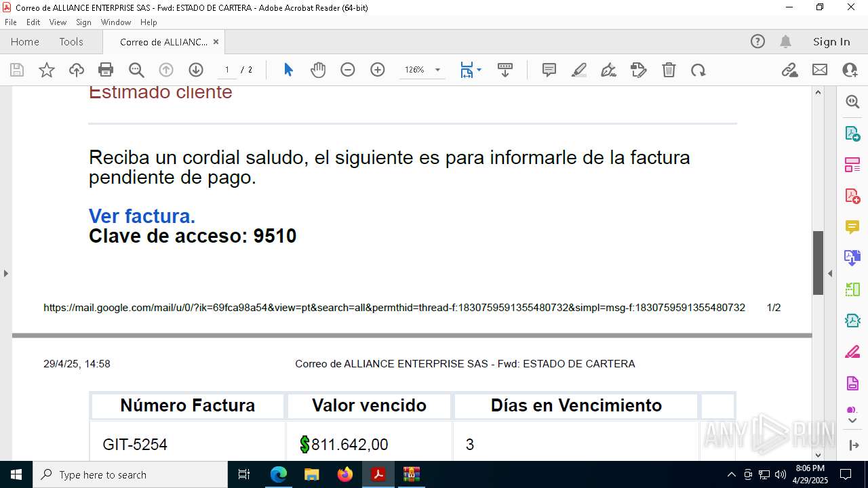Click the vertical scrollbar thumb
The height and width of the screenshot is (488, 868).
(x=818, y=263)
